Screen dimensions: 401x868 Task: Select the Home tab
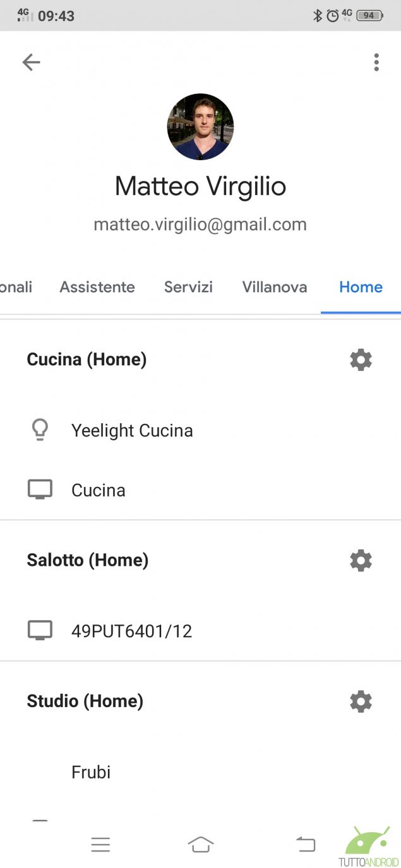click(361, 287)
